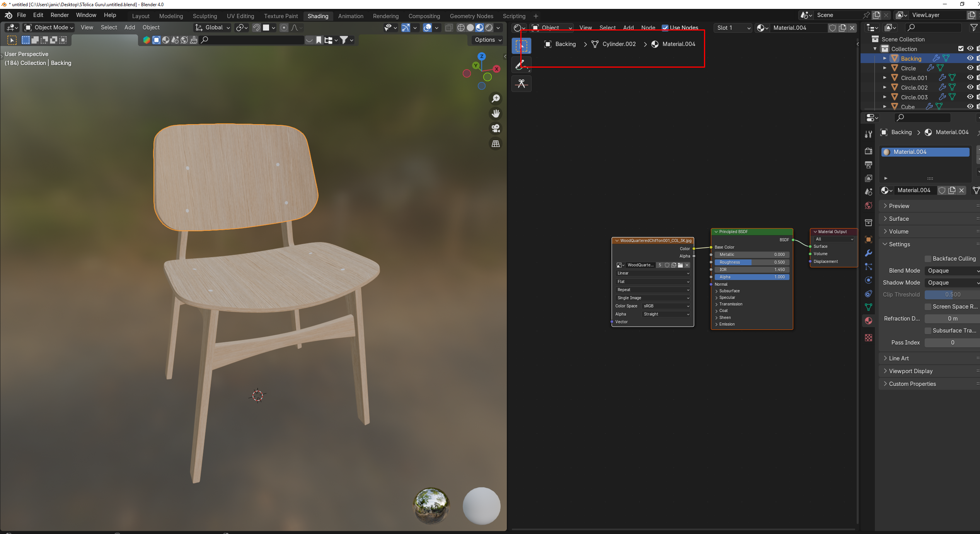This screenshot has height=534, width=980.
Task: Select Rendered viewport shading mode
Action: (489, 28)
